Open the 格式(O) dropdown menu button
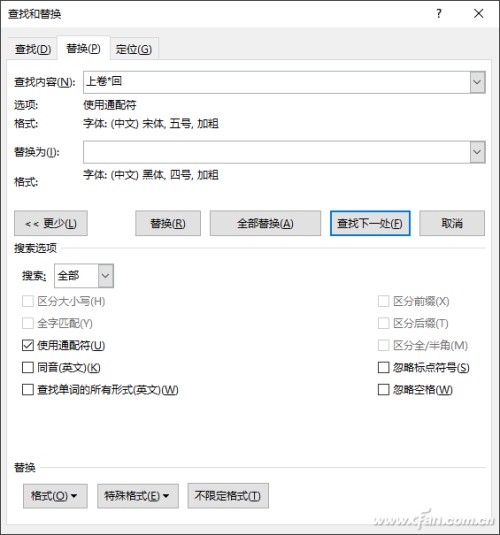This screenshot has width=500, height=535. pyautogui.click(x=55, y=496)
